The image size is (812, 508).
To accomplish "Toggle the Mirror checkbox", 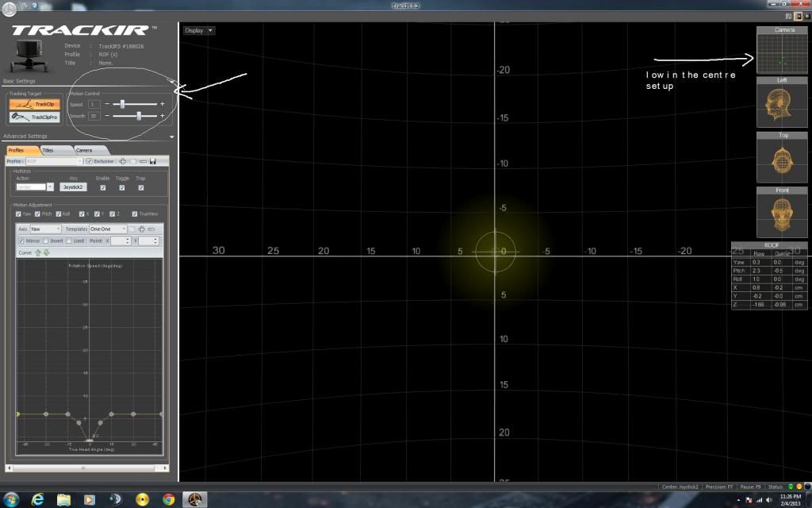I will tap(21, 241).
